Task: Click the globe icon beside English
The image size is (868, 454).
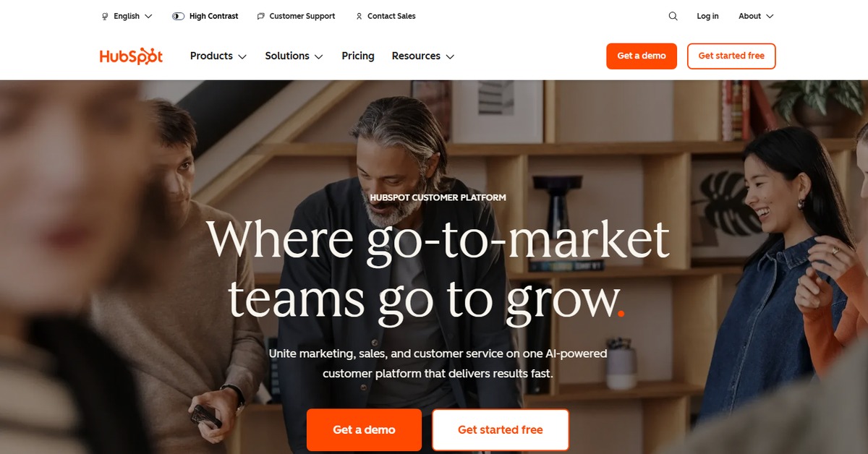Action: point(106,16)
